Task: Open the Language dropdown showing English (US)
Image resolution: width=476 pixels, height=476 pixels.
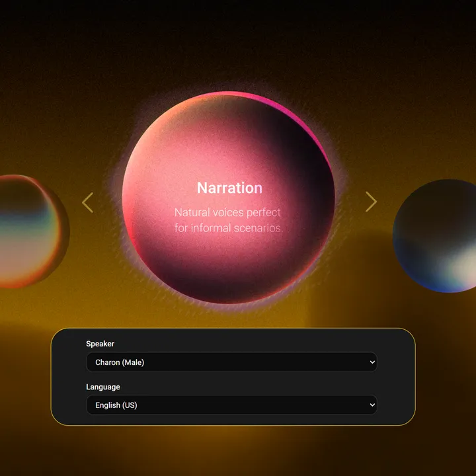Action: (231, 405)
